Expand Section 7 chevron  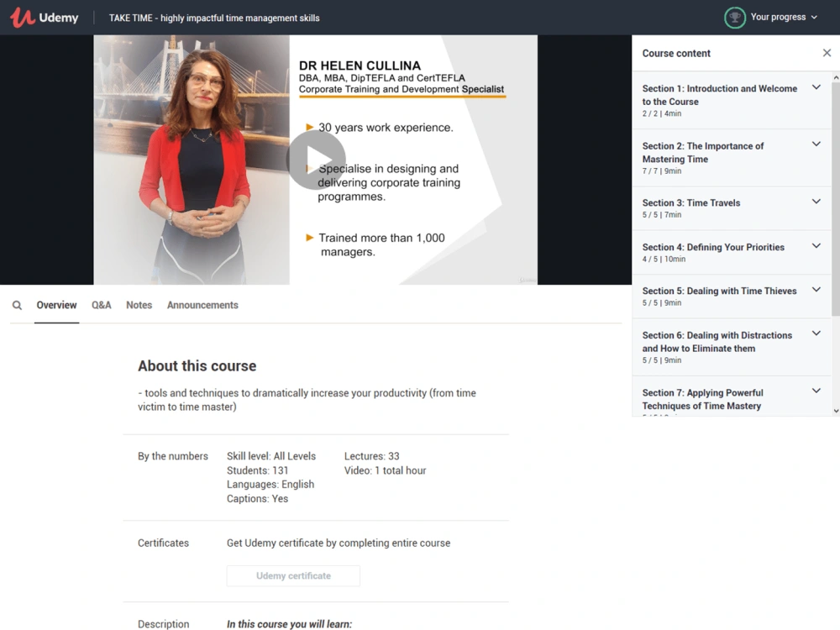[816, 391]
